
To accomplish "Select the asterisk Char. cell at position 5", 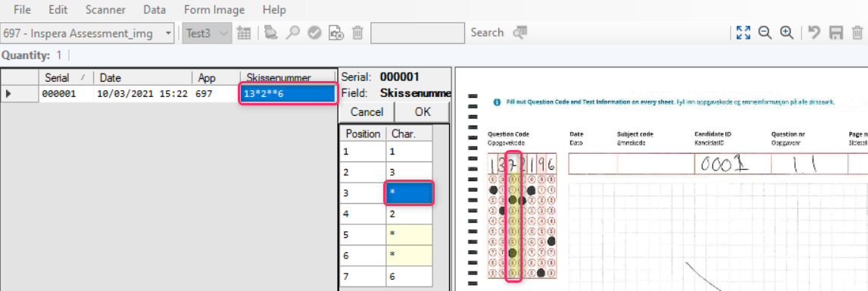I will click(x=409, y=235).
